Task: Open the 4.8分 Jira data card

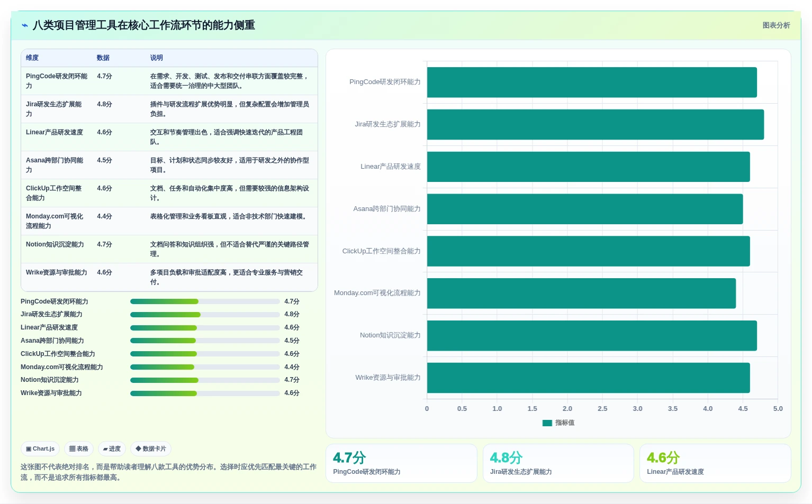Action: pyautogui.click(x=558, y=463)
